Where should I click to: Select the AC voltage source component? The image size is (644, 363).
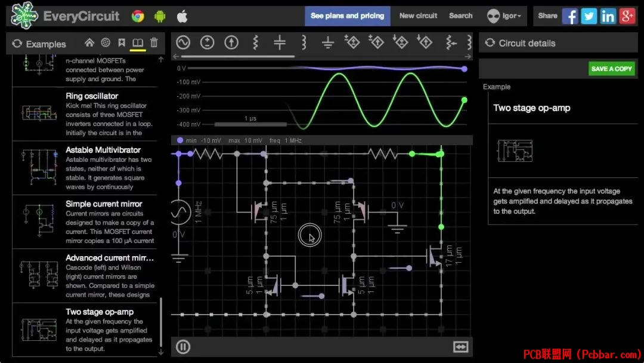click(183, 42)
